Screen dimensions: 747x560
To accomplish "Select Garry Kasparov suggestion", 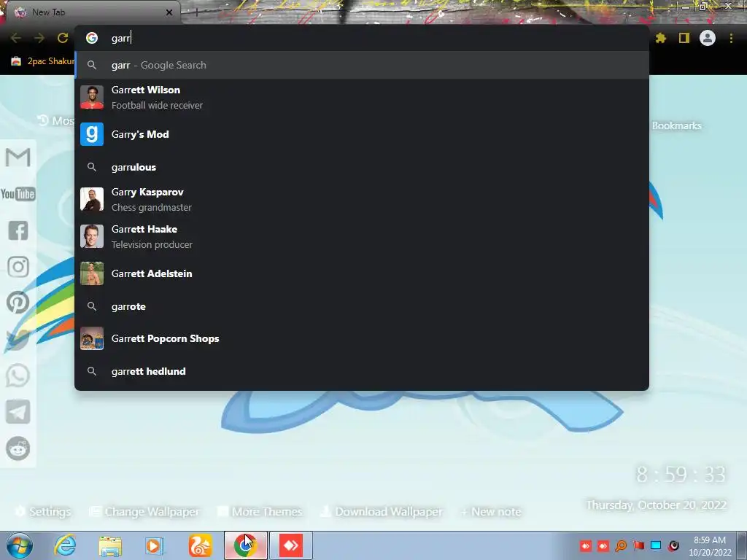I will [362, 200].
